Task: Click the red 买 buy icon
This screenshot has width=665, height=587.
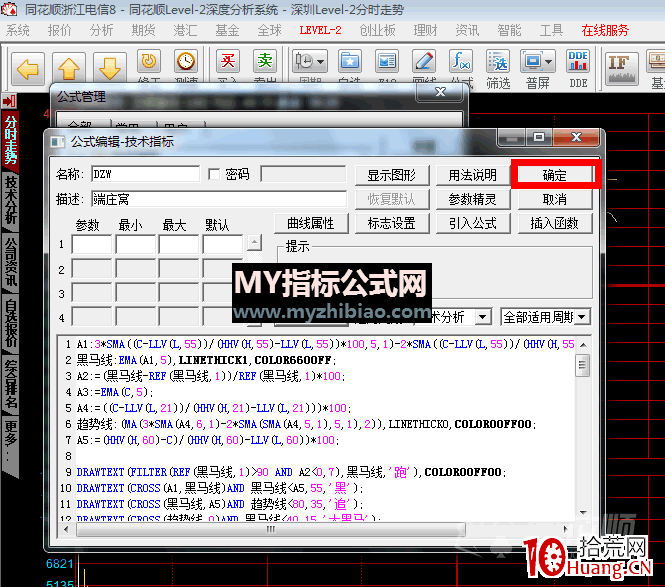Action: [x=228, y=62]
